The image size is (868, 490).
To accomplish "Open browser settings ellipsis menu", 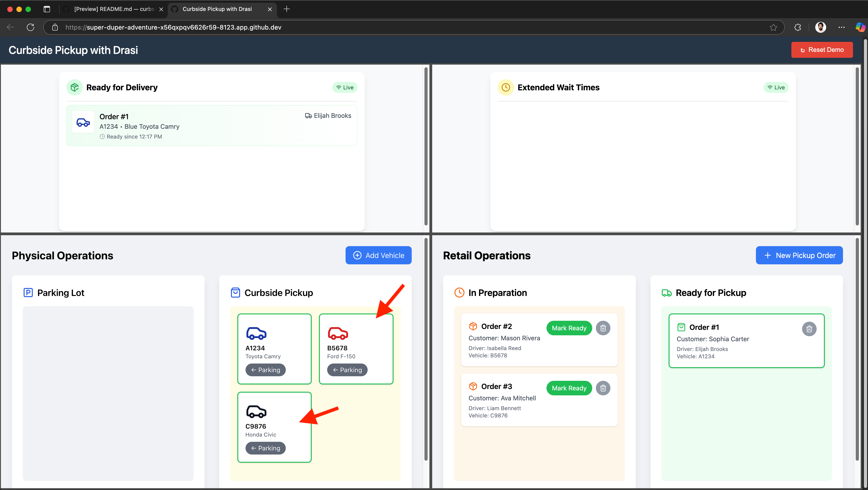I will click(841, 27).
